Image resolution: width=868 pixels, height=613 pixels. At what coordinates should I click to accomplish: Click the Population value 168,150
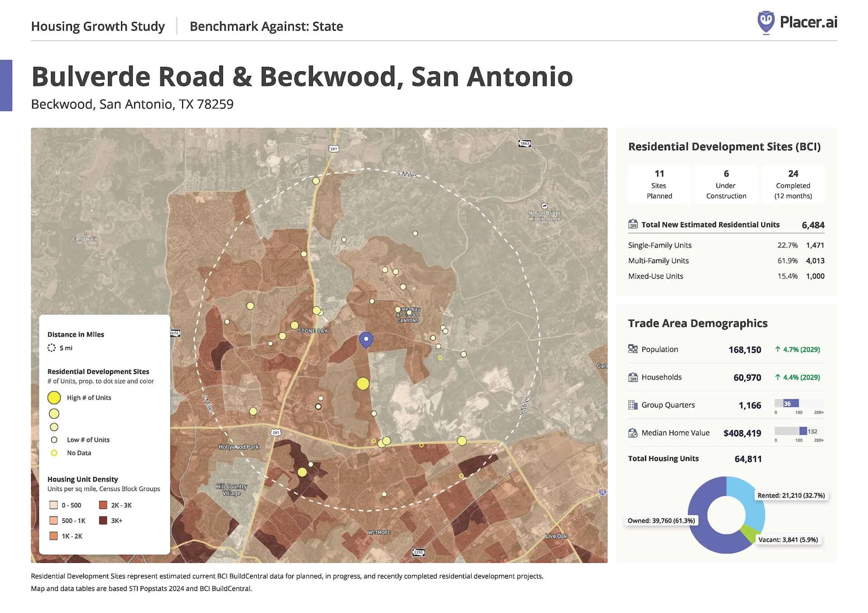click(x=745, y=350)
